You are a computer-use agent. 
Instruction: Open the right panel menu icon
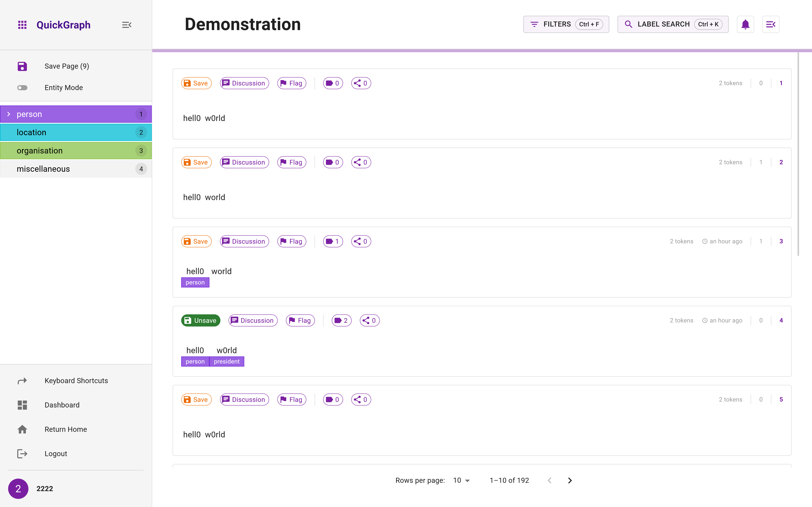click(x=770, y=25)
